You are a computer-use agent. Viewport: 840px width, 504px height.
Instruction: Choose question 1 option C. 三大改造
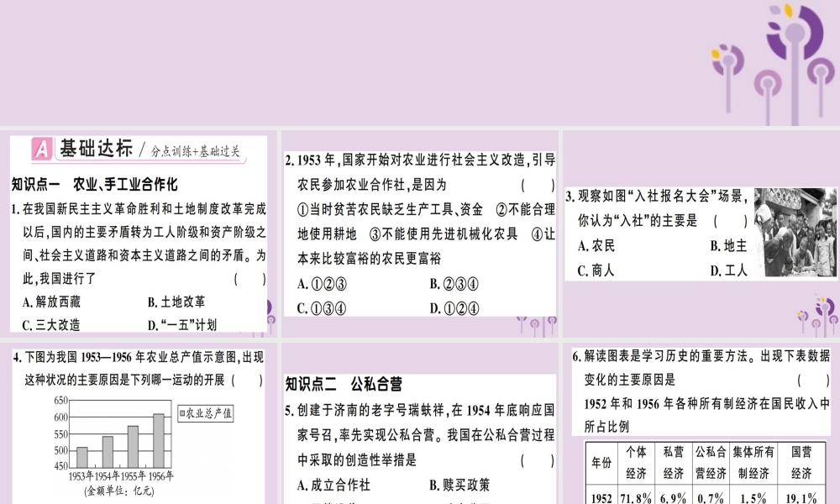pos(51,325)
